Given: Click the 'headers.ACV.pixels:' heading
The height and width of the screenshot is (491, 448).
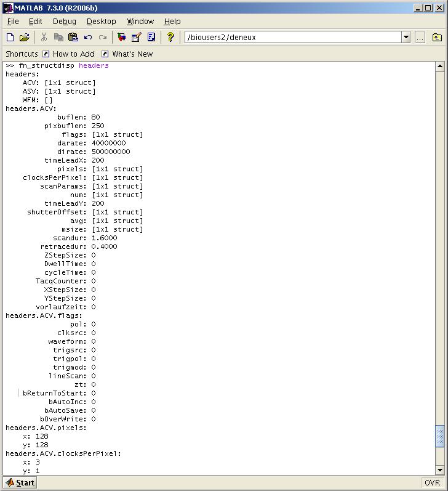Looking at the screenshot, I should [x=46, y=428].
